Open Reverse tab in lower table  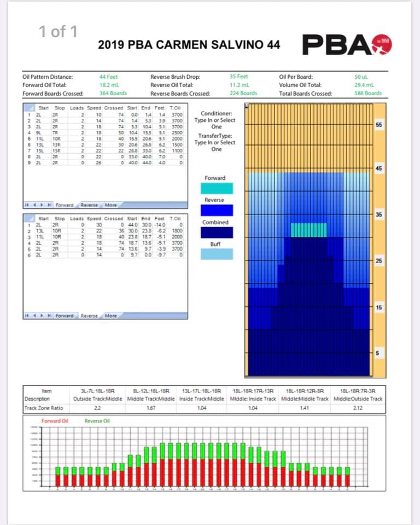tap(89, 316)
